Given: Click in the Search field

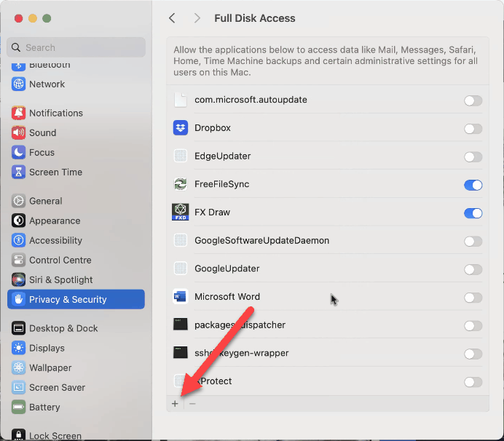Looking at the screenshot, I should point(76,47).
